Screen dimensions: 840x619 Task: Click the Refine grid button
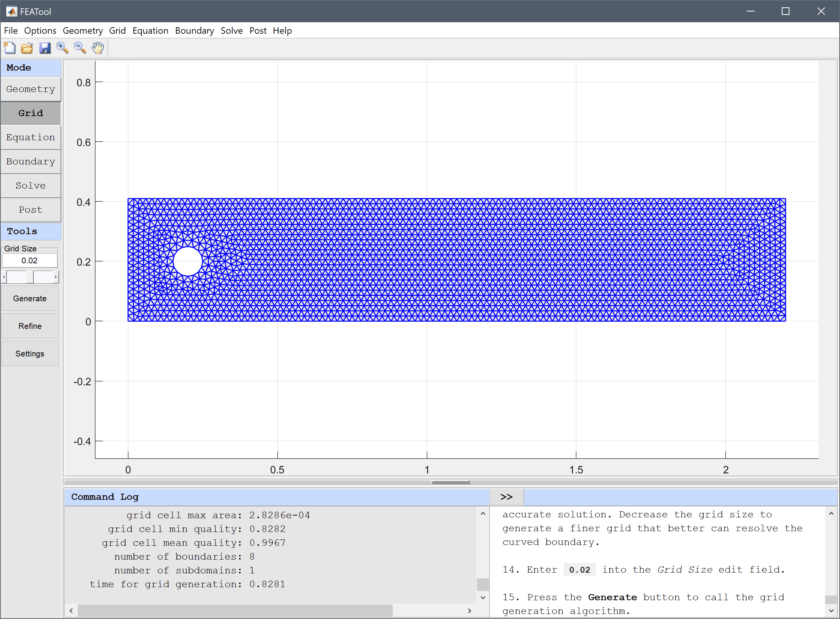(x=30, y=326)
